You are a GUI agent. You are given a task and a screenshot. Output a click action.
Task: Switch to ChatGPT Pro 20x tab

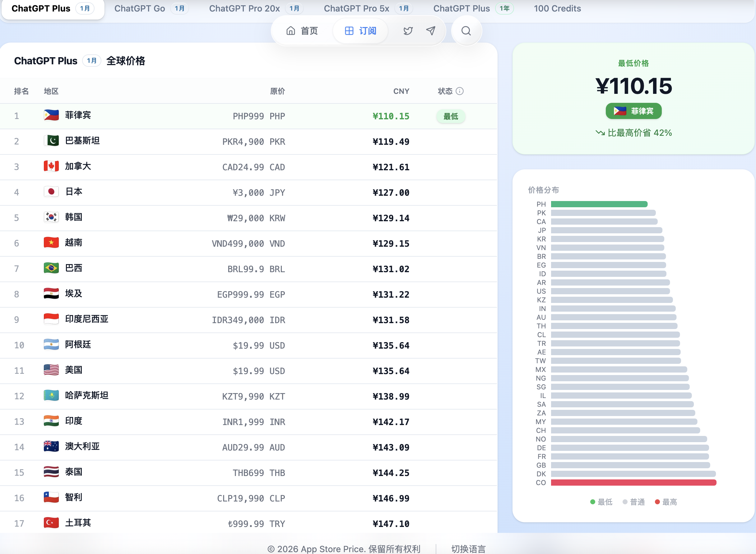256,8
